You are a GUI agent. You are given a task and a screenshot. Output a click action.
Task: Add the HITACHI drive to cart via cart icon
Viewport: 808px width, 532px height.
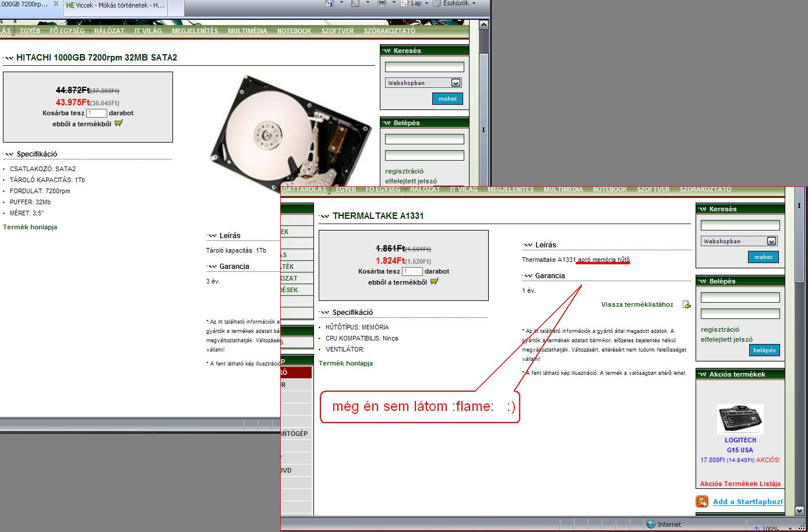point(119,123)
